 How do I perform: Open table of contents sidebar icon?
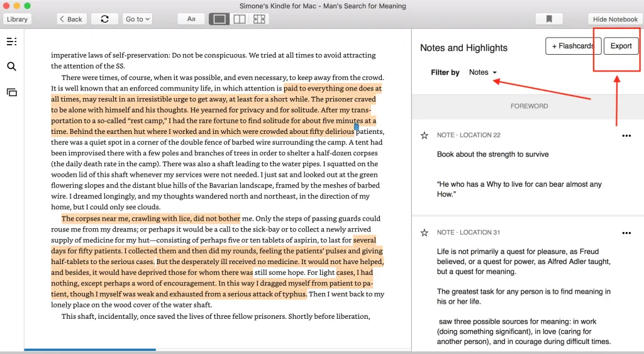tap(11, 41)
